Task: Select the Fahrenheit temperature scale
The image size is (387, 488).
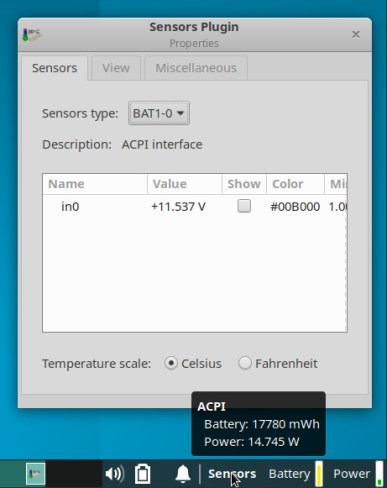Action: 245,363
